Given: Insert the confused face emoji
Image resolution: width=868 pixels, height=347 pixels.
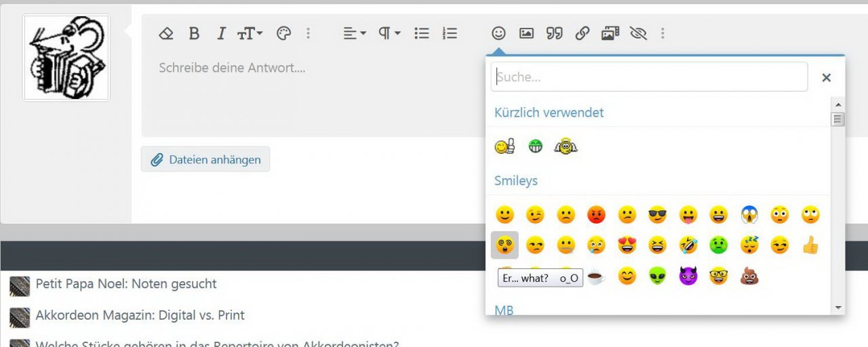Looking at the screenshot, I should (627, 216).
